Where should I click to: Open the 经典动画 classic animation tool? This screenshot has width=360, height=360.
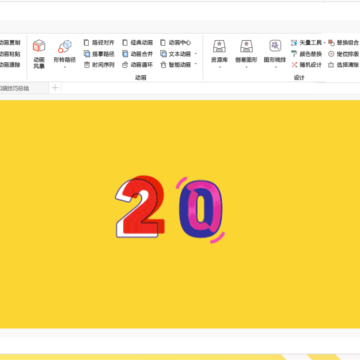[x=138, y=43]
